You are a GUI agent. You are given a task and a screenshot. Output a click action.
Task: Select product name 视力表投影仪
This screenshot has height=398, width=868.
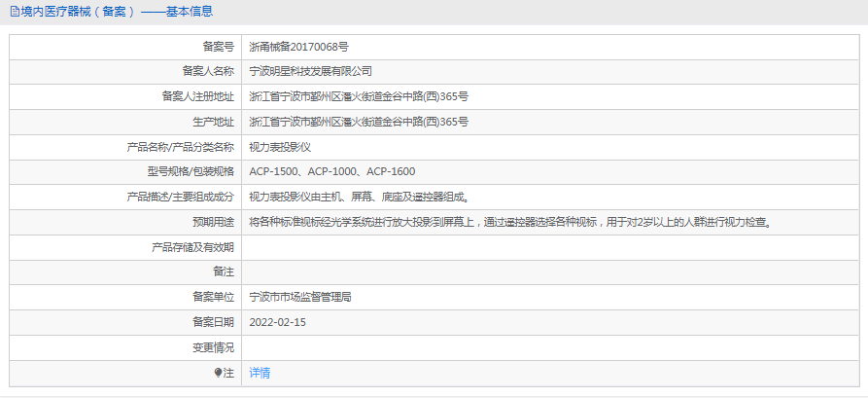tap(280, 147)
